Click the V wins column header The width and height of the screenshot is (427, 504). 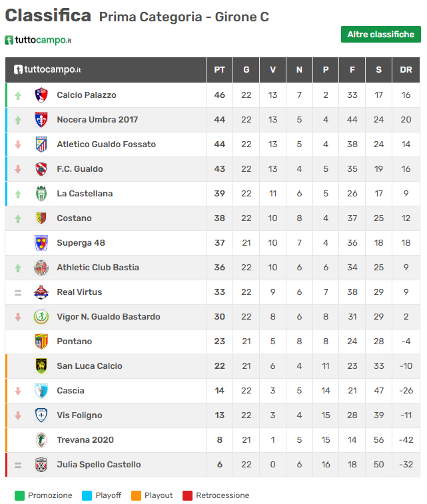(x=272, y=70)
